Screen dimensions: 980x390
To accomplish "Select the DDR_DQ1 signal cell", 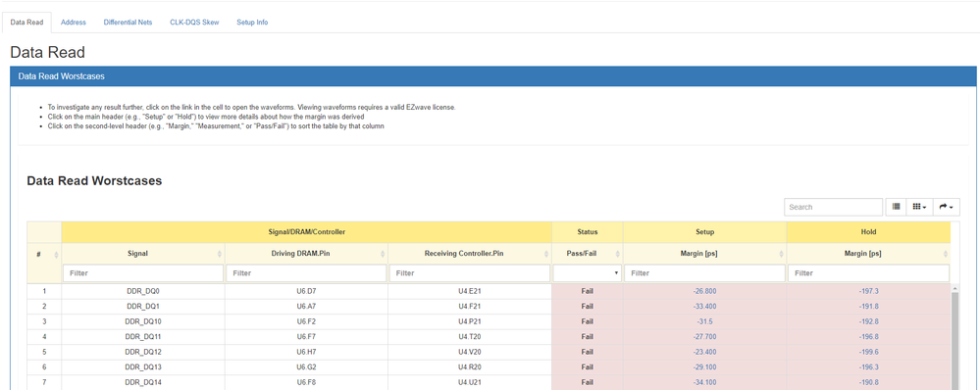I will click(143, 307).
